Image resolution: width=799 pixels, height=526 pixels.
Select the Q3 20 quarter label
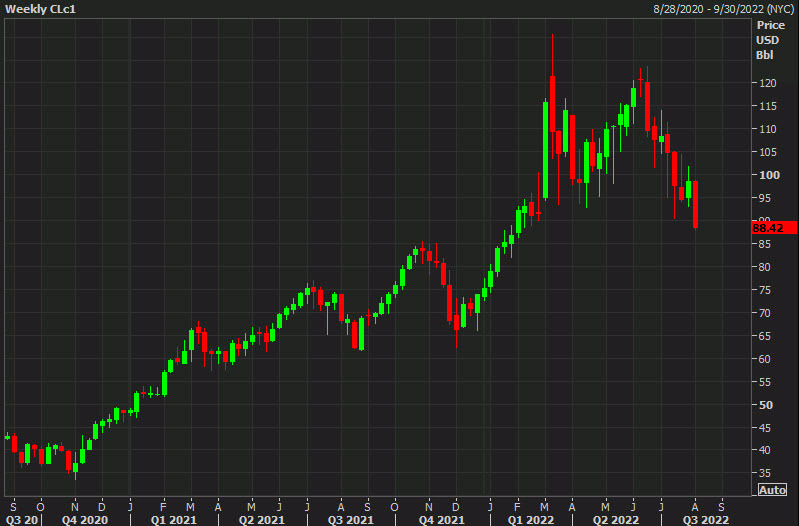click(x=21, y=520)
